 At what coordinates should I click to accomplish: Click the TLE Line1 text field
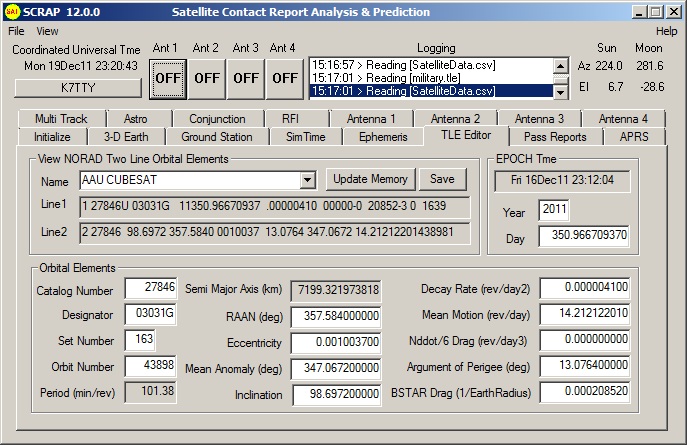coord(275,207)
